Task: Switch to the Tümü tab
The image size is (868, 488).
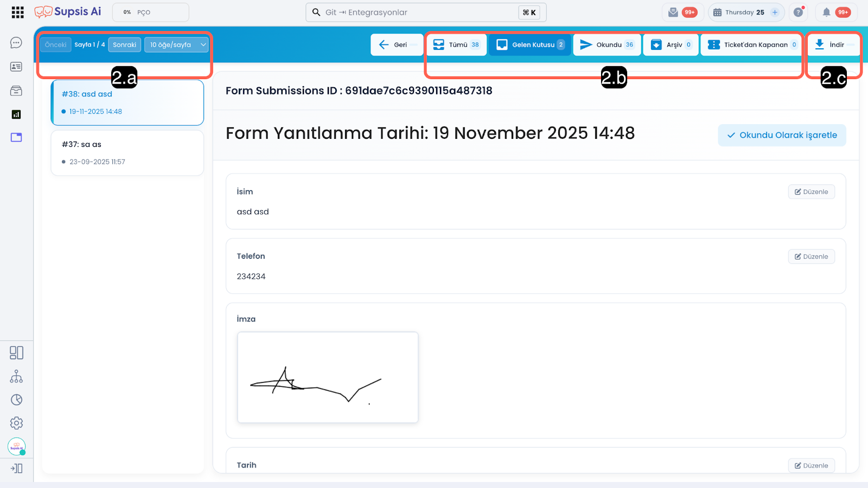Action: click(x=456, y=45)
